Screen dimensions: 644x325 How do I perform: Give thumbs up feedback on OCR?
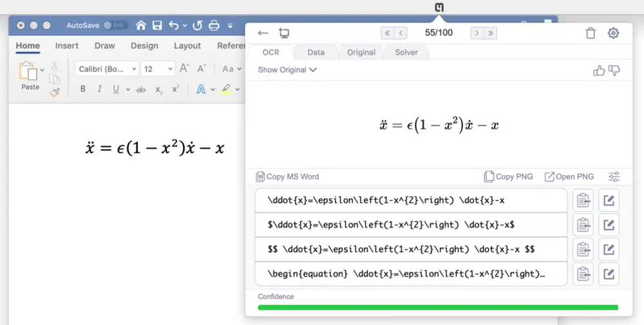tap(599, 71)
